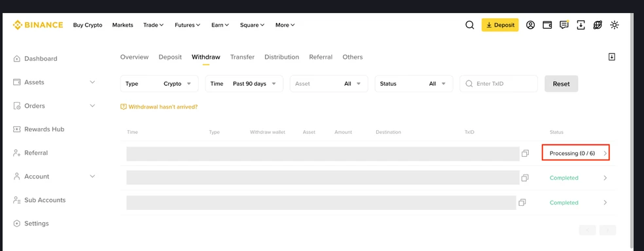Switch to the Overview tab
This screenshot has width=644, height=251.
[x=134, y=57]
